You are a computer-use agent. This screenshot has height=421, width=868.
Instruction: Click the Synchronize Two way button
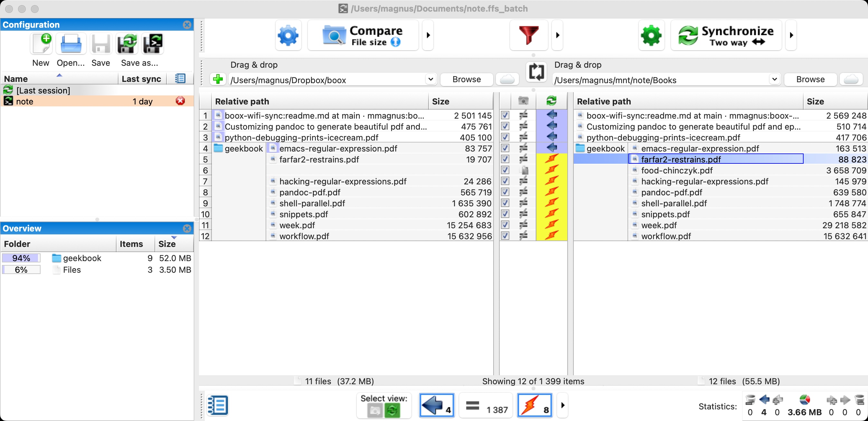(726, 35)
